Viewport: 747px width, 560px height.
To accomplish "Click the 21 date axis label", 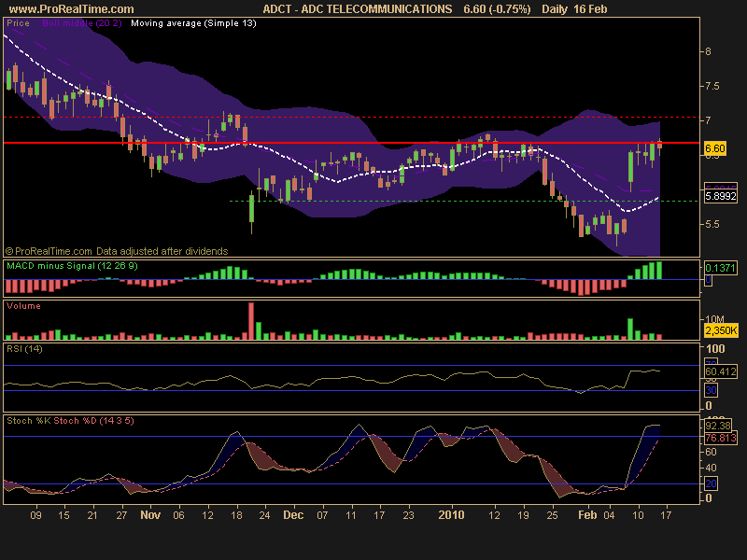I will (x=92, y=515).
